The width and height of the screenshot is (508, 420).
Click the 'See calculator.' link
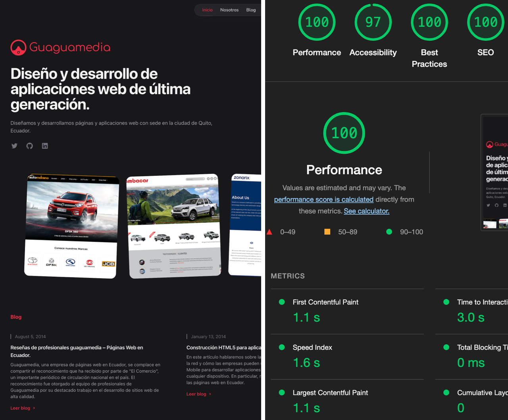[x=366, y=211]
